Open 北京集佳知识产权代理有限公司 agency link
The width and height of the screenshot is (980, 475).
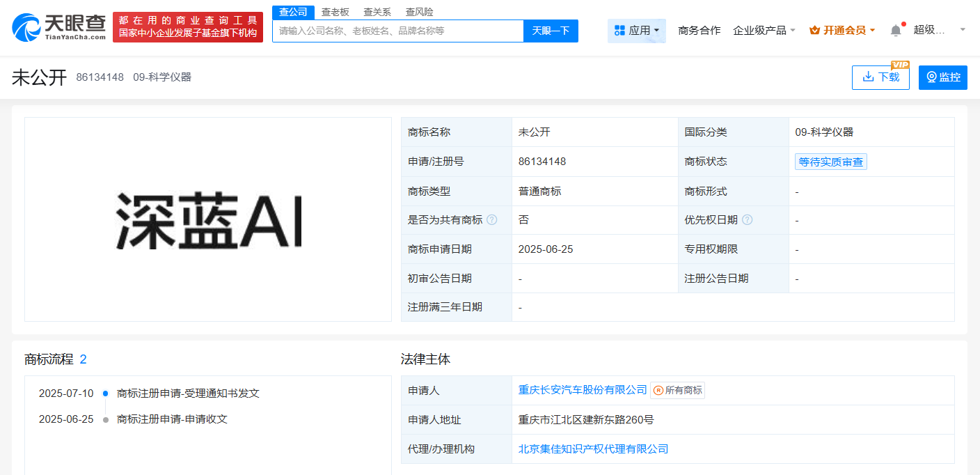tap(593, 449)
